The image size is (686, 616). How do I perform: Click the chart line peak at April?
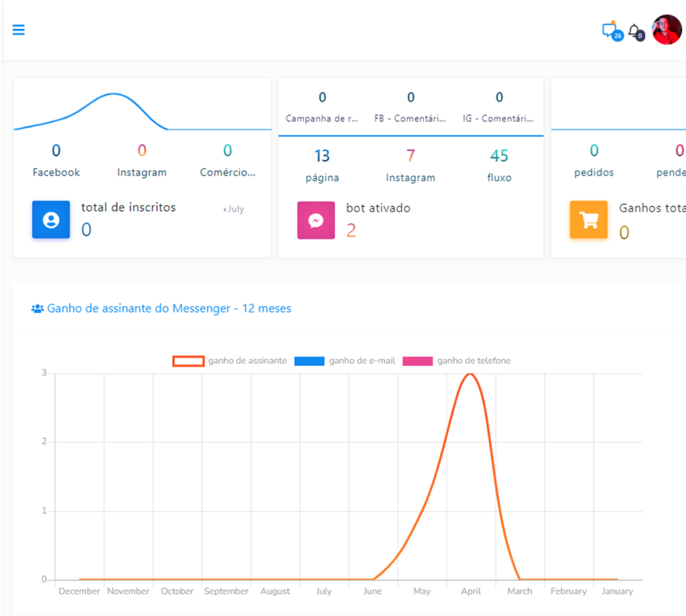coord(470,374)
